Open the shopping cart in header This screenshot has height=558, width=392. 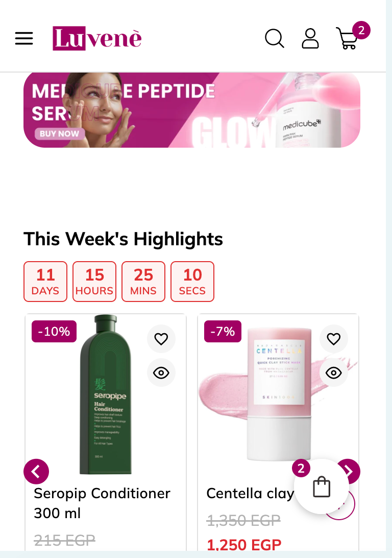(x=347, y=38)
